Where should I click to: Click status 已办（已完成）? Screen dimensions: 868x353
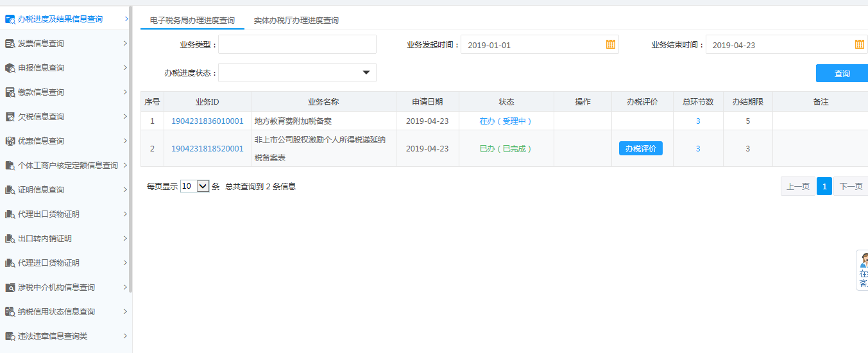pos(506,148)
